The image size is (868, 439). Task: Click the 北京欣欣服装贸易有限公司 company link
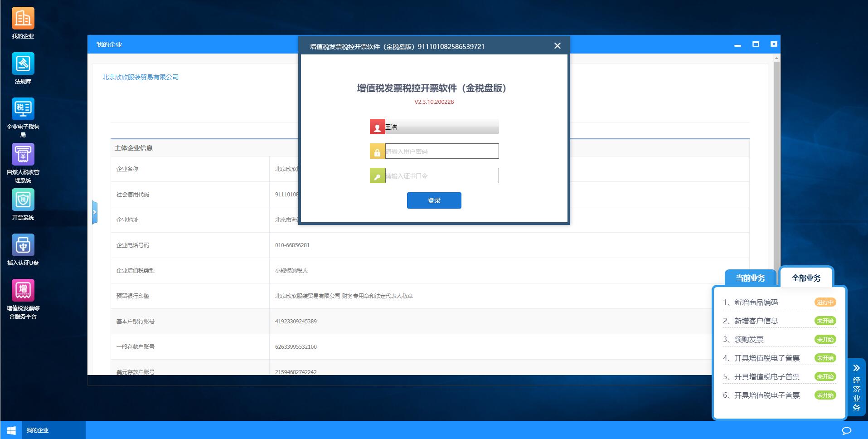[x=141, y=77]
